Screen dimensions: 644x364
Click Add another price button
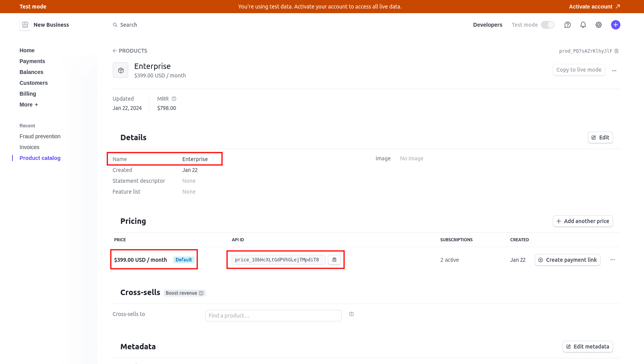click(582, 221)
